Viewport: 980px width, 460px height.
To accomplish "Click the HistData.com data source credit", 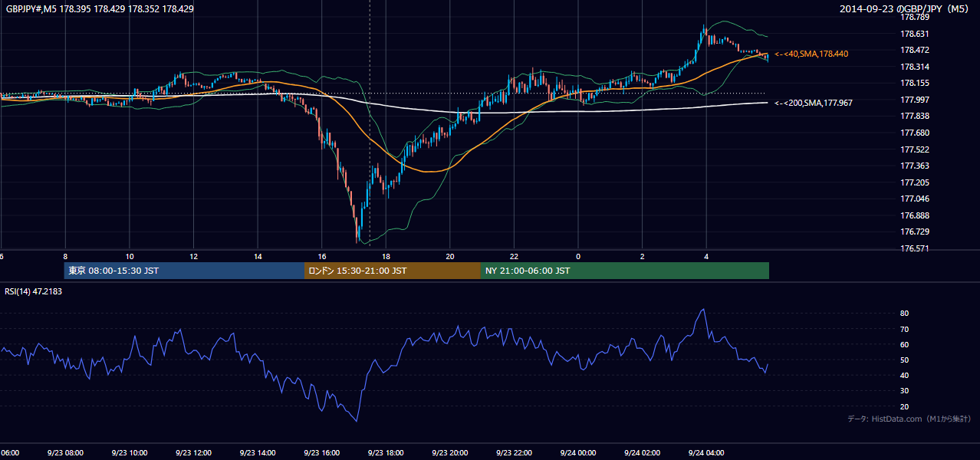I will tap(909, 419).
